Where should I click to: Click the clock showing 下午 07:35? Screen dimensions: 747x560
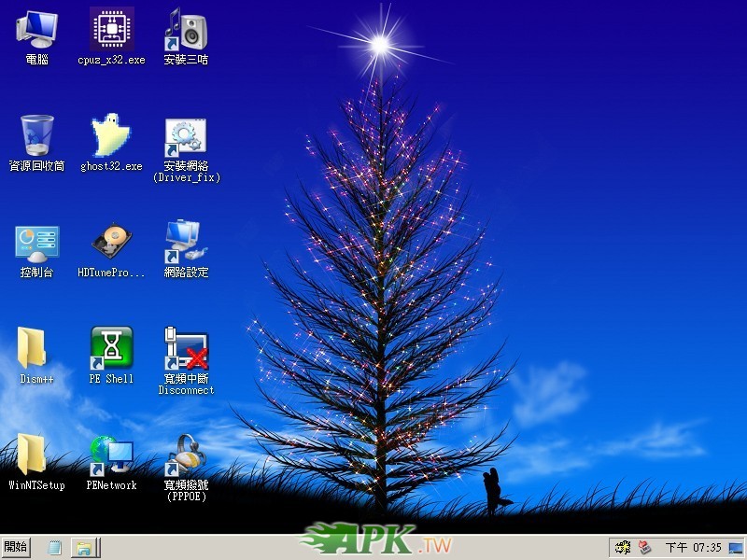pyautogui.click(x=693, y=548)
